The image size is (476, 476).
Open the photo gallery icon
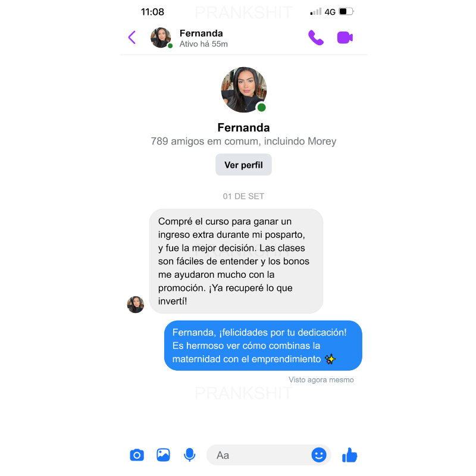tap(163, 455)
